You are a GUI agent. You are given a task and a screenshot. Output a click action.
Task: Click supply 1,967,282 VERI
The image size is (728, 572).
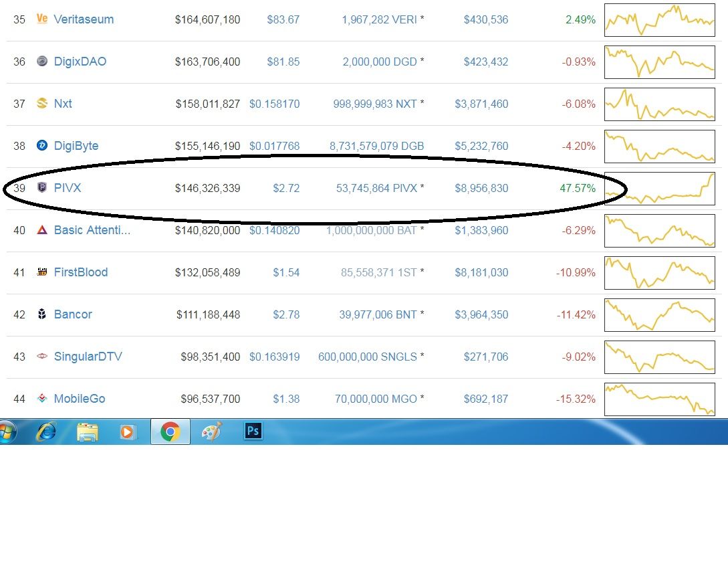[379, 19]
